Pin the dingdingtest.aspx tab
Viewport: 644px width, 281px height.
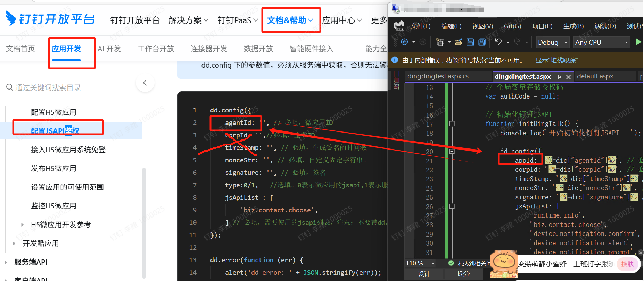[x=559, y=77]
